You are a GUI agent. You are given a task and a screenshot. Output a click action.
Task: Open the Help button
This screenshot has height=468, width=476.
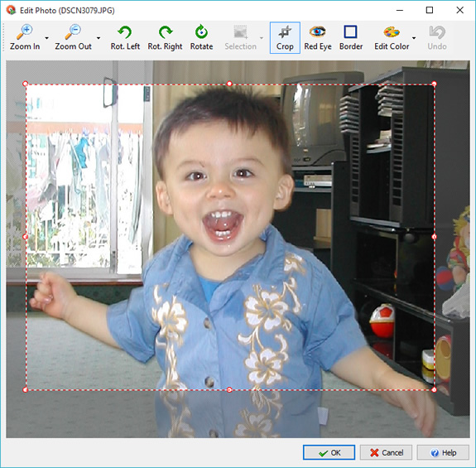point(443,452)
